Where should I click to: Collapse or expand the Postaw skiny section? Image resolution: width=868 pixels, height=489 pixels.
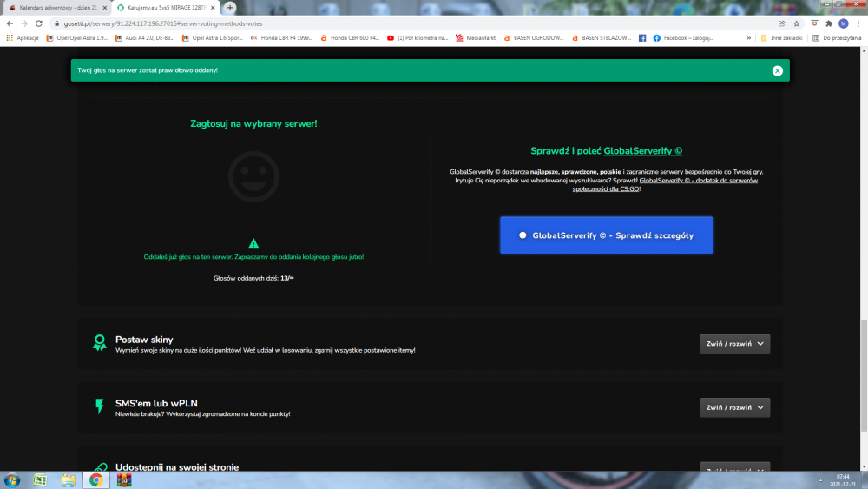[734, 344]
